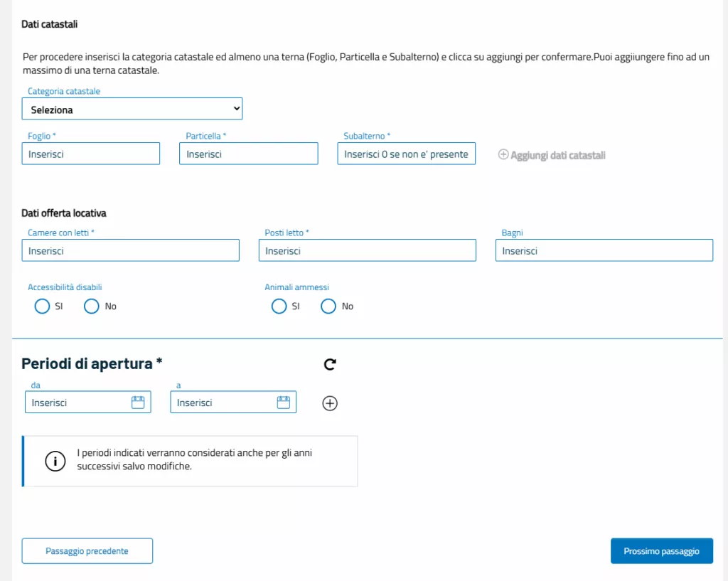Viewport: 728px width, 581px height.
Task: Focus the Posti letto input field
Action: coord(367,250)
